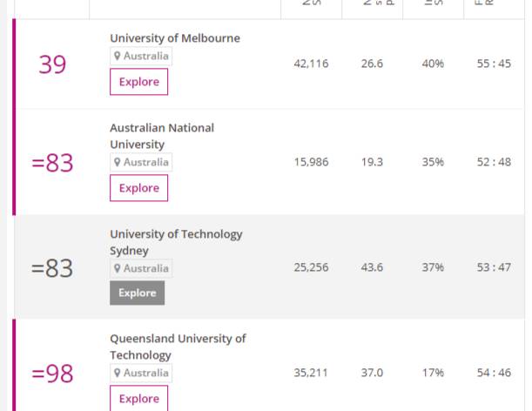Click Explore button for Australian National University

[x=138, y=188]
